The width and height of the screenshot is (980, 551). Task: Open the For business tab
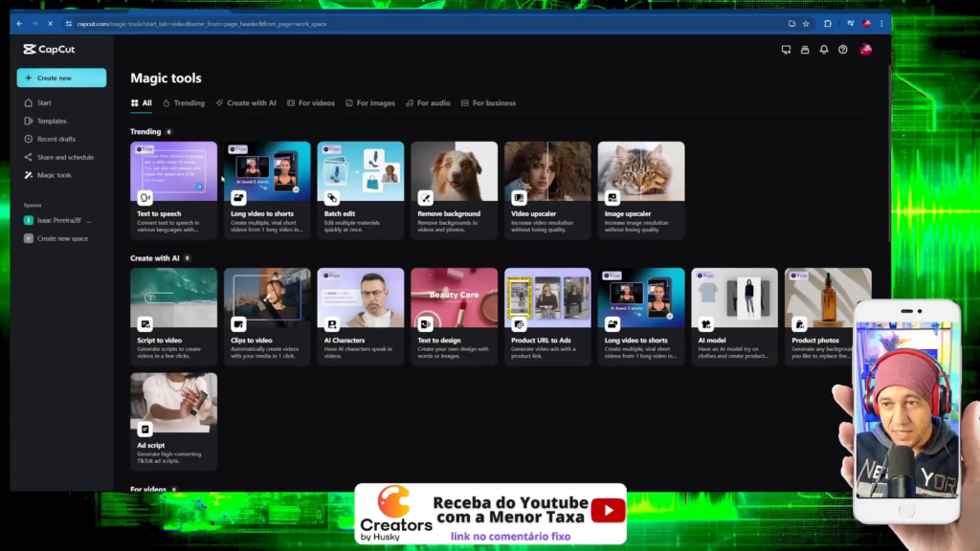488,103
